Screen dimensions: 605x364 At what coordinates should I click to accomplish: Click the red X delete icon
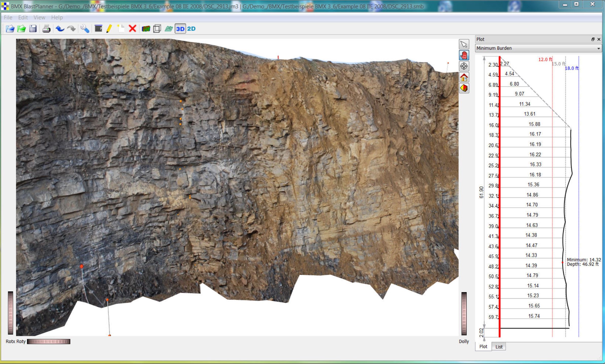point(132,29)
